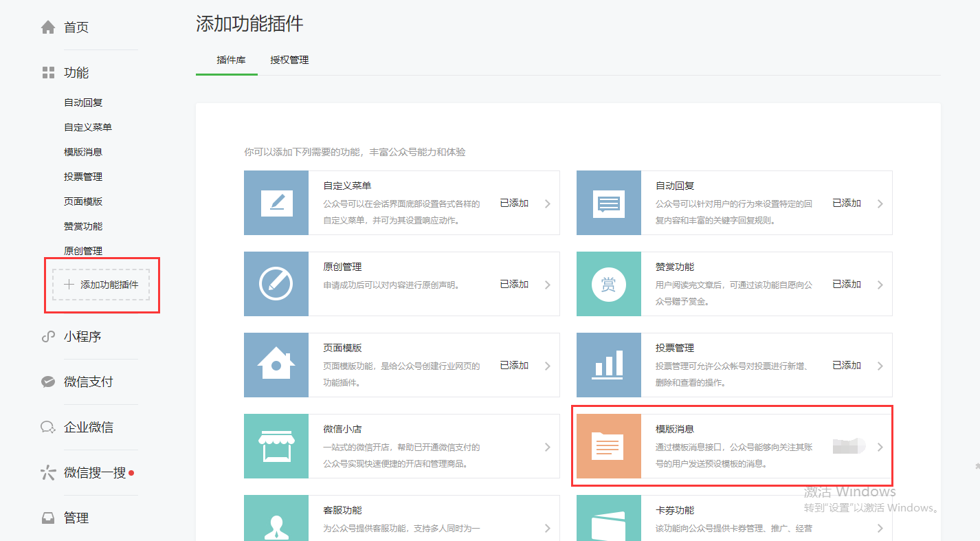The height and width of the screenshot is (541, 980).
Task: Click 已添加 status on 自定义菜单 card
Action: pos(514,203)
